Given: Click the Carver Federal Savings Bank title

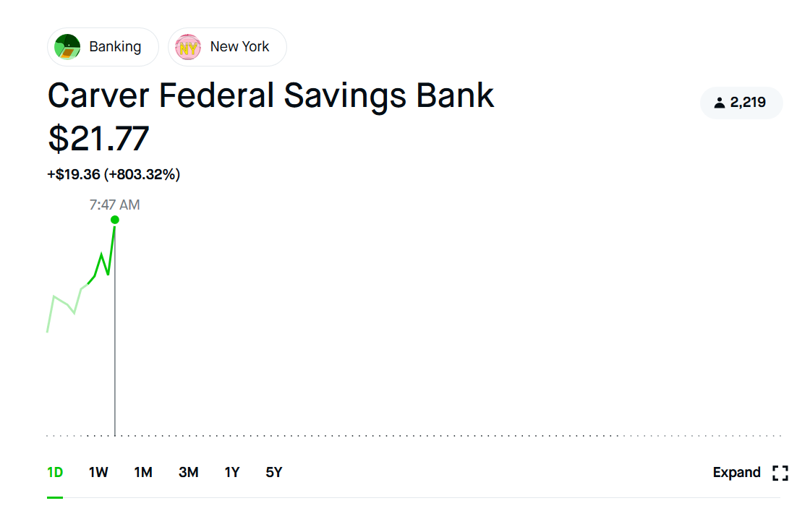Looking at the screenshot, I should click(270, 96).
